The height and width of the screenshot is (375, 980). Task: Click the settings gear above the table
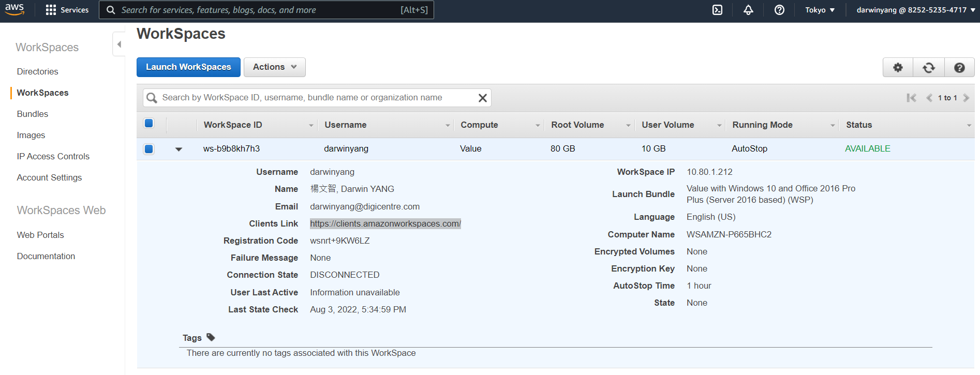(x=898, y=68)
